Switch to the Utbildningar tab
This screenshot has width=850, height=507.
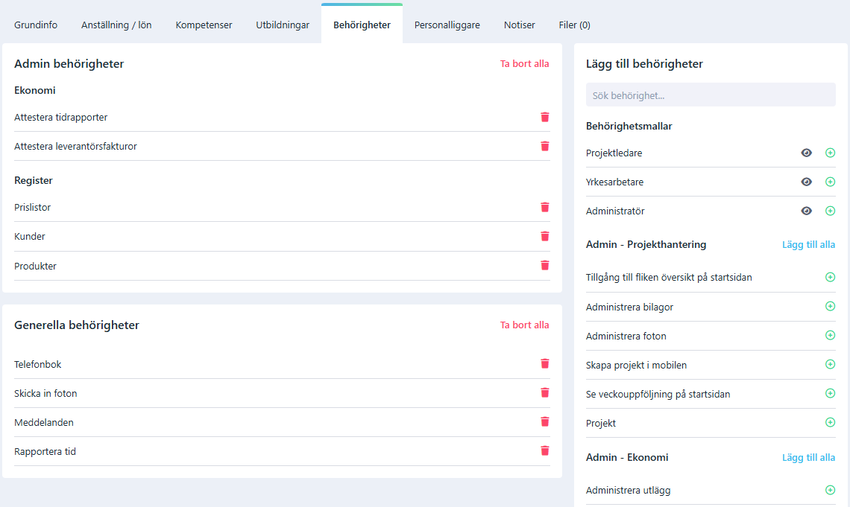[x=282, y=25]
